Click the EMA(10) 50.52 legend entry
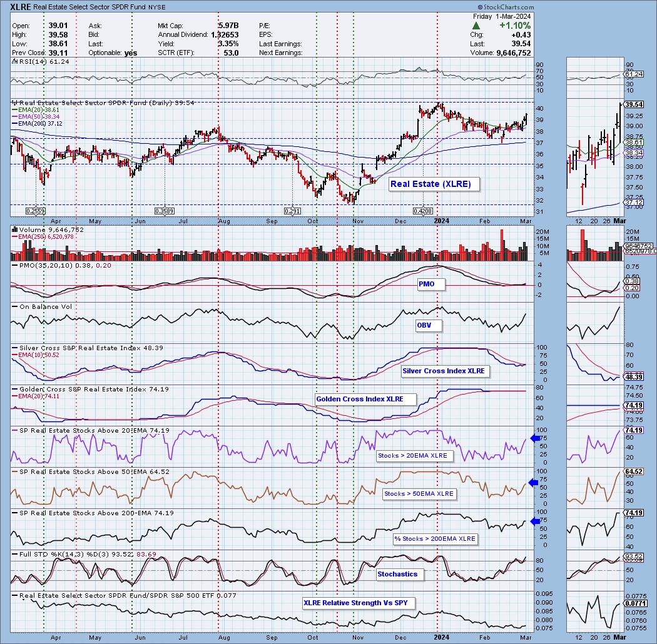Image resolution: width=657 pixels, height=644 pixels. [36, 355]
